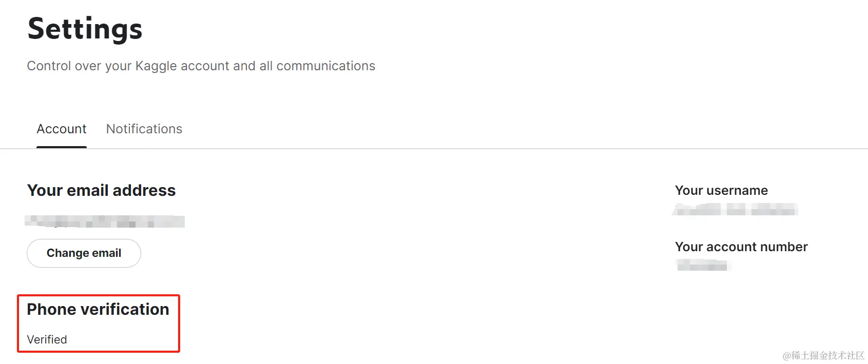Screen dimensions: 868x364
Task: Click the red-highlighted Phone verification box
Action: point(99,323)
